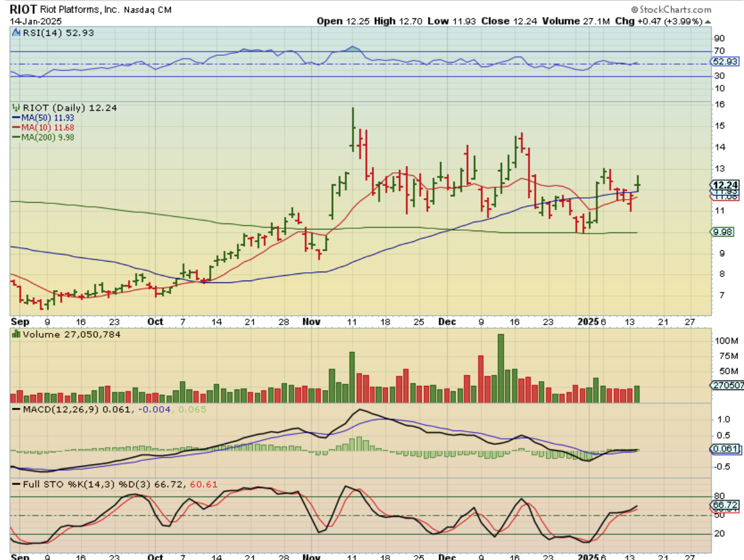Screen dimensions: 744x560
Task: Click the 'Nov' label under the price chart
Action: pyautogui.click(x=312, y=322)
